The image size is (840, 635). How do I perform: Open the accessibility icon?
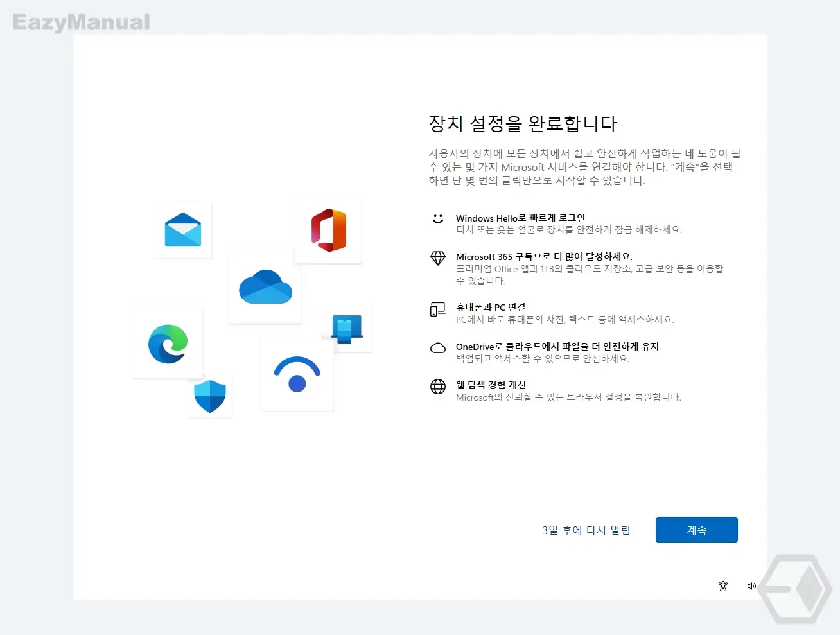point(723,586)
